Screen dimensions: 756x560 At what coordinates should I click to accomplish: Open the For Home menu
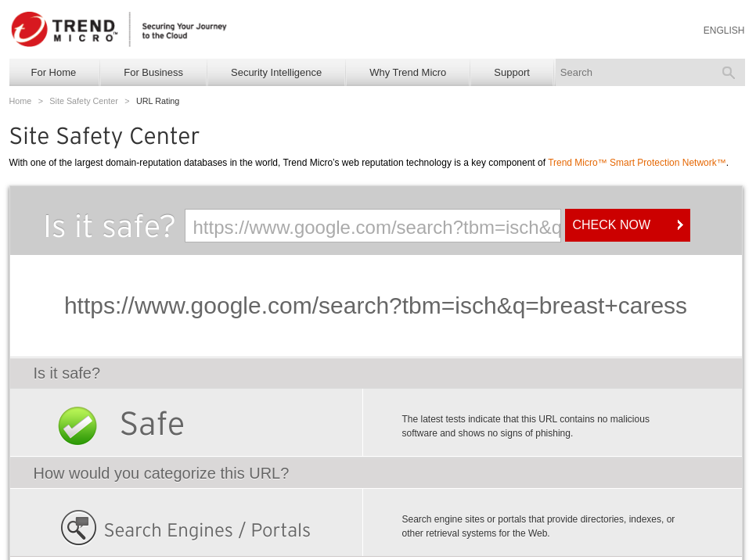click(53, 72)
